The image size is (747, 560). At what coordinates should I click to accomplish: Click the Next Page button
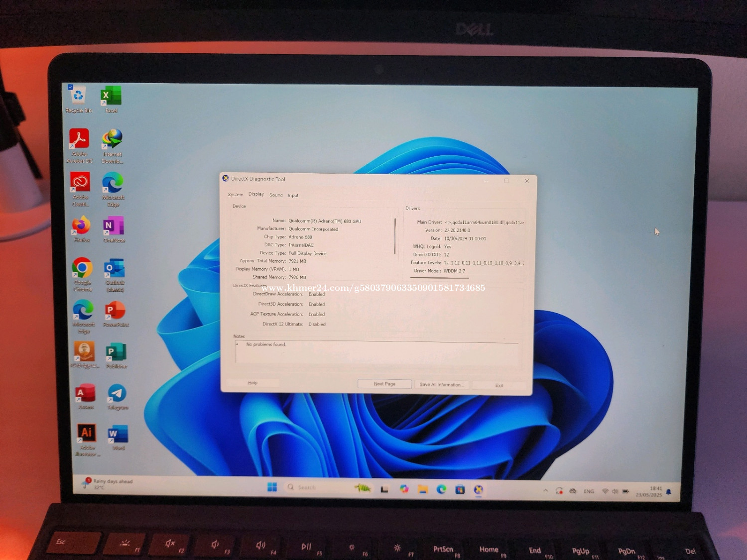tap(384, 384)
